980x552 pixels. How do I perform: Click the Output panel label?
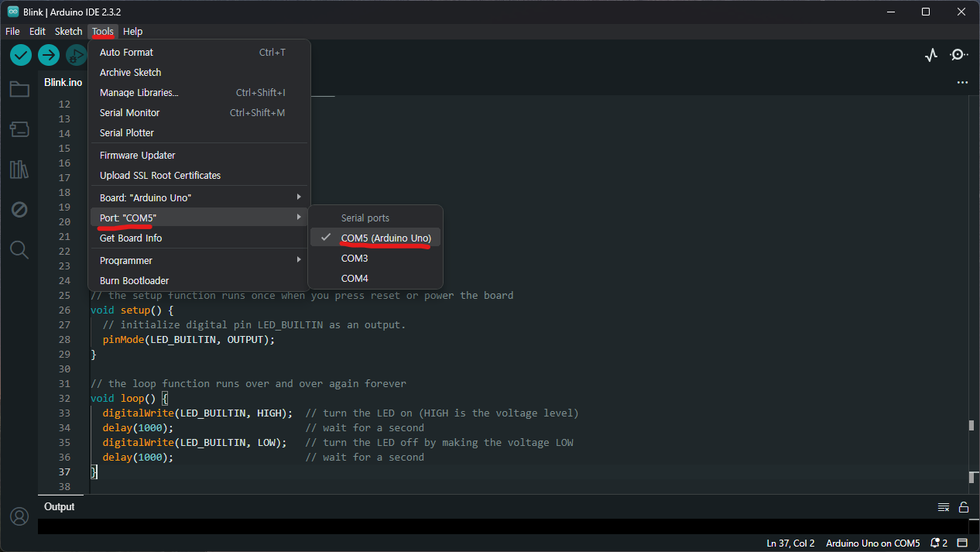pyautogui.click(x=60, y=506)
